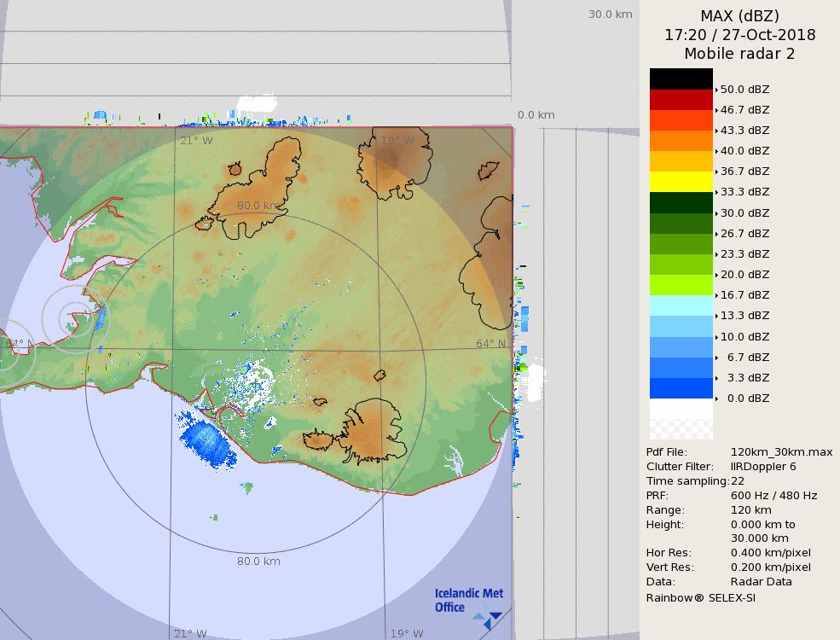Click the large blue echo patch offshore

207,442
